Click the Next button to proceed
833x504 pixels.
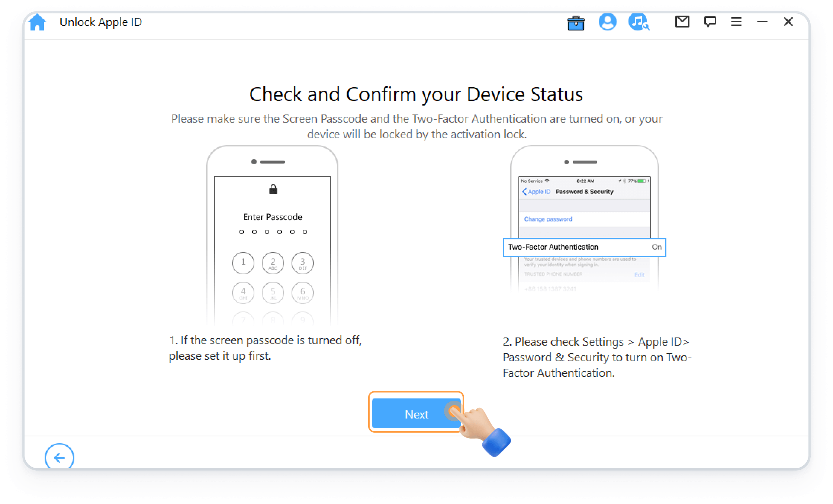[x=416, y=415]
